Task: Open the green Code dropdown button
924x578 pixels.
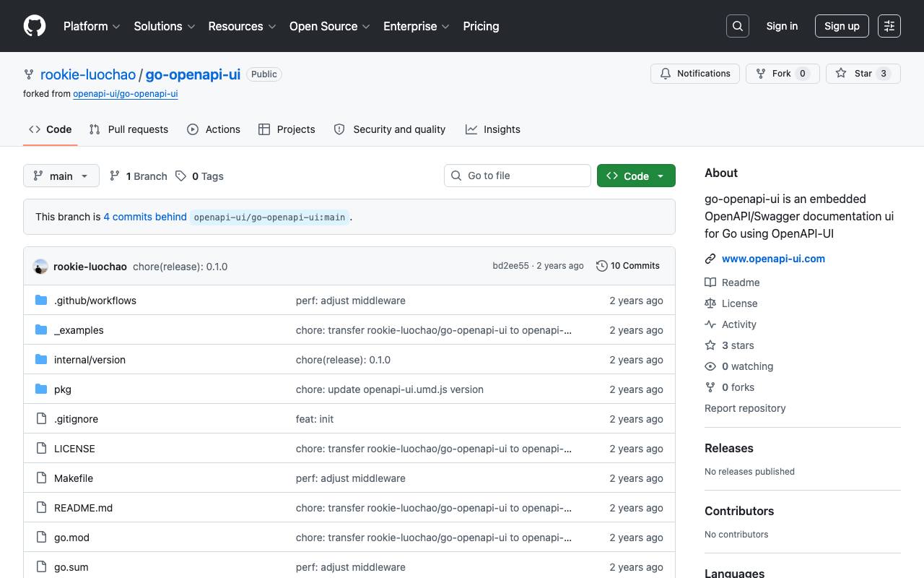Action: tap(636, 176)
